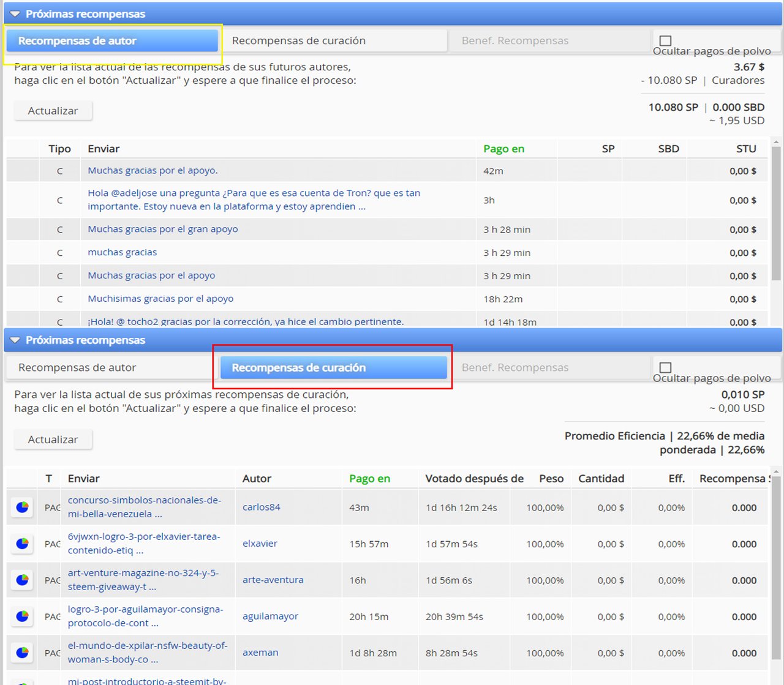Image resolution: width=784 pixels, height=685 pixels.
Task: Click 'SBD' column header
Action: click(668, 149)
